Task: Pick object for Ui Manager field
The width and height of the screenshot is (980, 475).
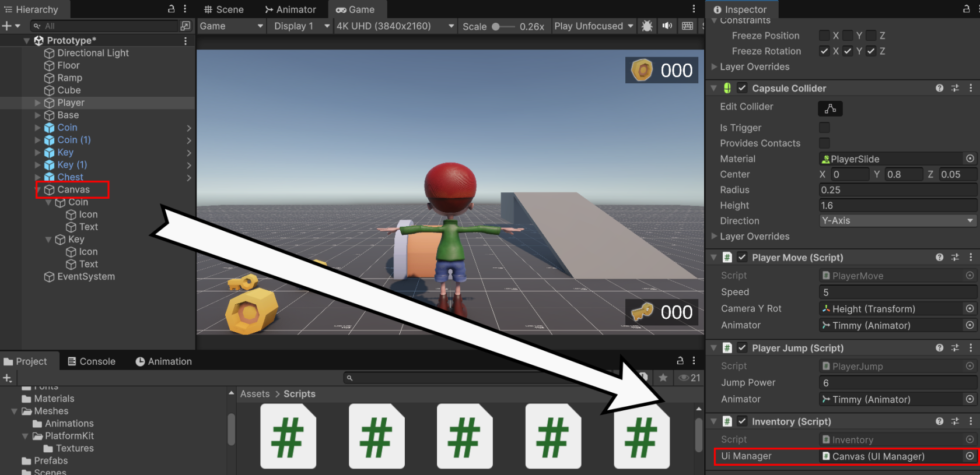Action: pos(970,456)
